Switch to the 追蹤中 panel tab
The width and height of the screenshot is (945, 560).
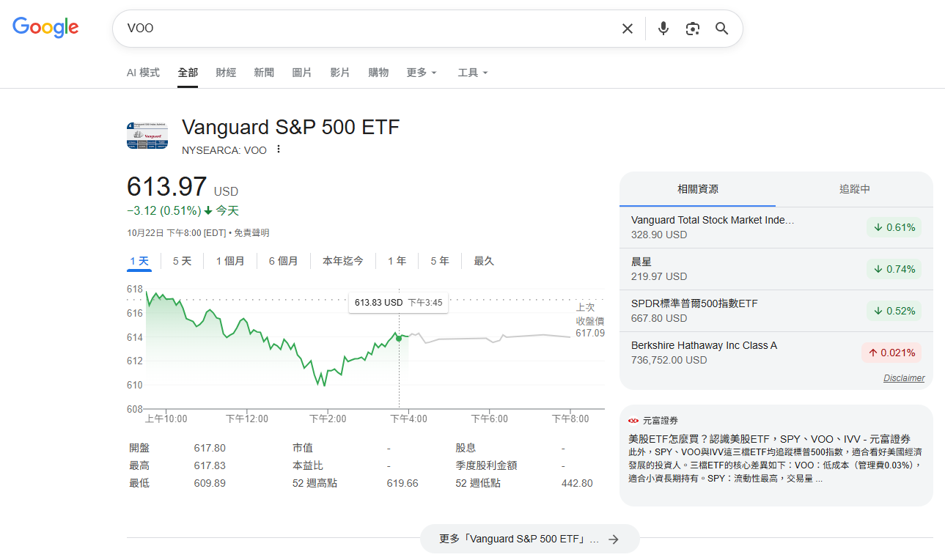coord(854,189)
